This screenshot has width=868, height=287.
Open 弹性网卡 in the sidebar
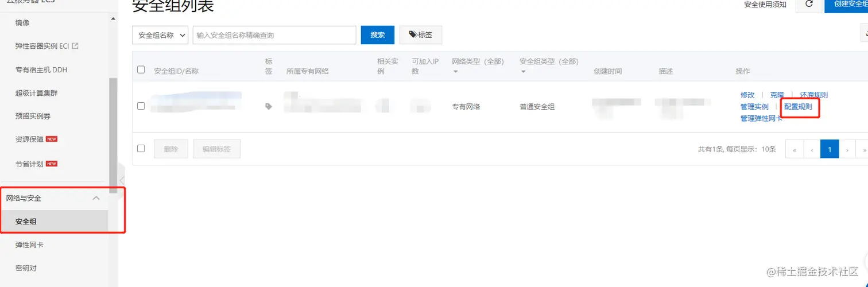click(x=29, y=245)
